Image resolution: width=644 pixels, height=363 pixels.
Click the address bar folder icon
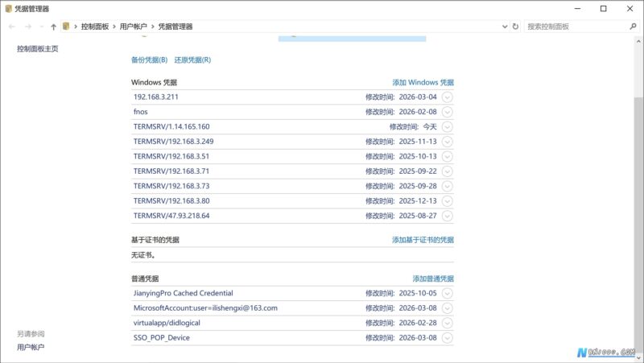click(66, 27)
